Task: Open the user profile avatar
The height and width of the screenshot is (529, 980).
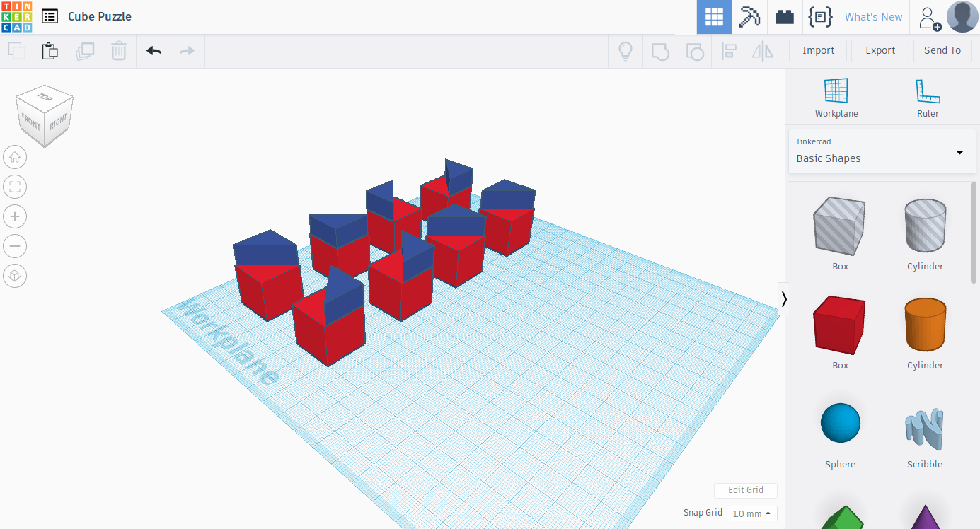Action: pos(962,17)
